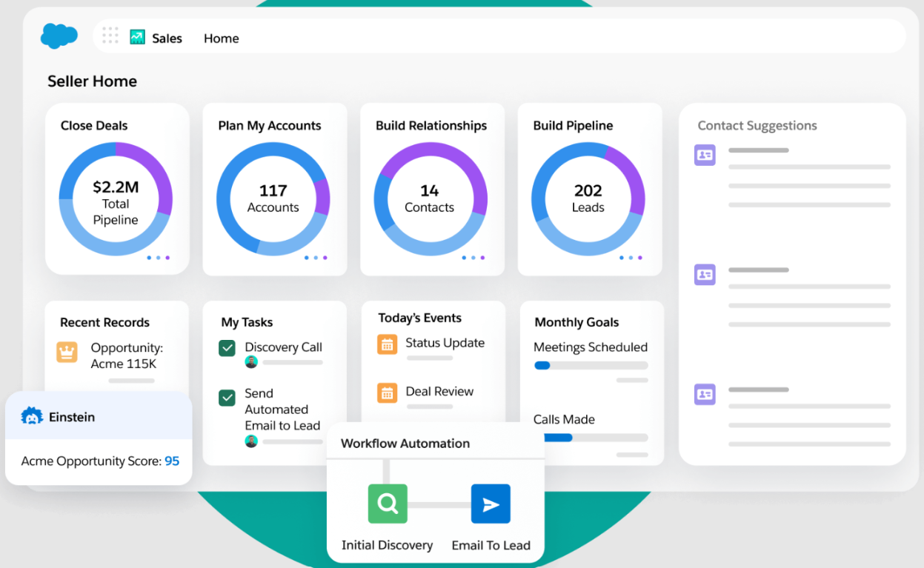Click the 14 Contacts value

click(430, 198)
